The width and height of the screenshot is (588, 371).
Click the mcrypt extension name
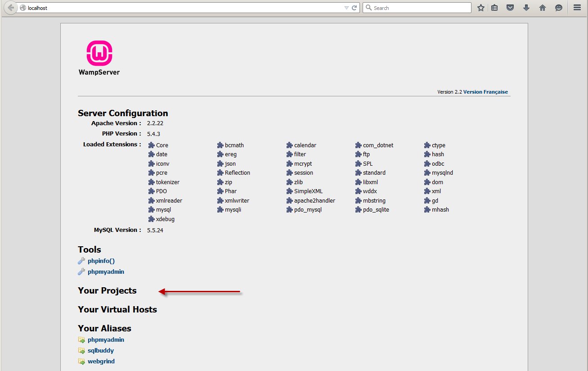(303, 164)
